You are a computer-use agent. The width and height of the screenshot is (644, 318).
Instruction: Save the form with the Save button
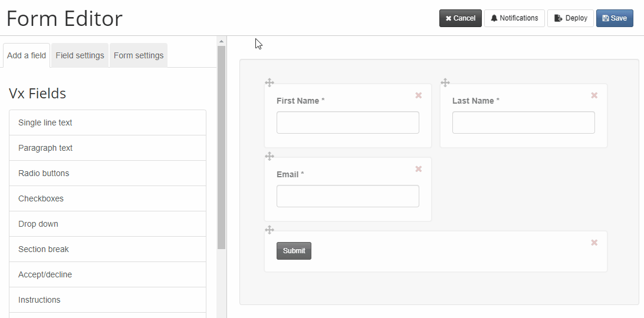click(x=615, y=18)
